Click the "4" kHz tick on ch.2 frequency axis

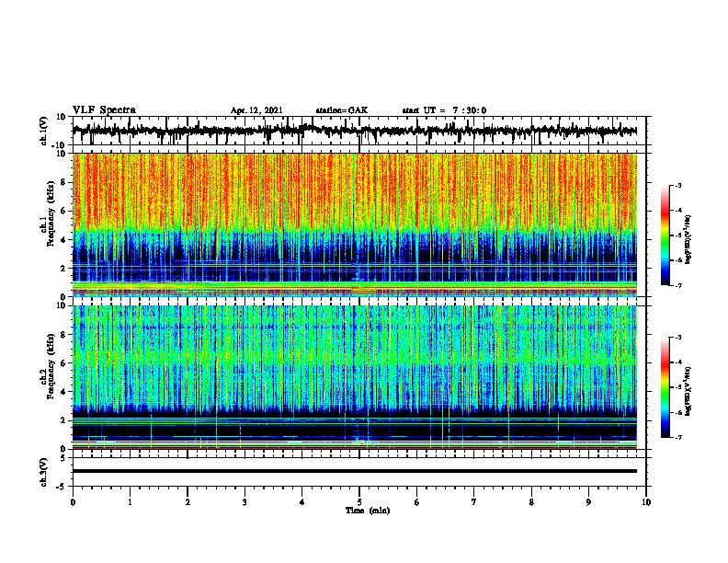(63, 392)
